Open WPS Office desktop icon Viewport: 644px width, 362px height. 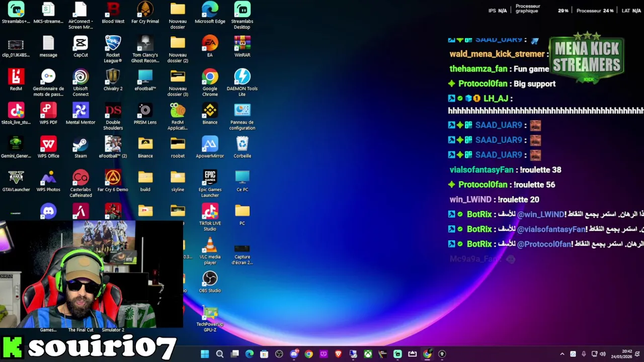tap(48, 148)
